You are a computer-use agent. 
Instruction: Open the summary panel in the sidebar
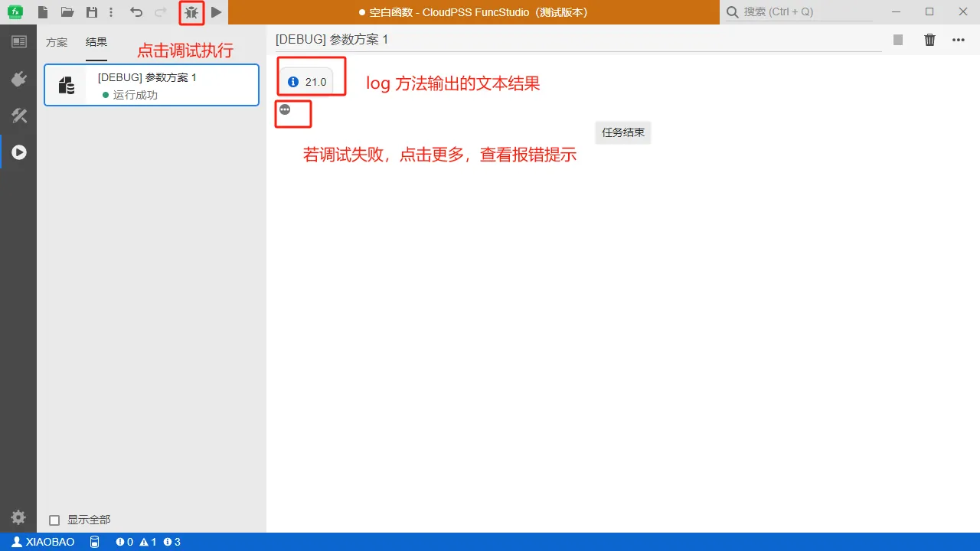[18, 41]
